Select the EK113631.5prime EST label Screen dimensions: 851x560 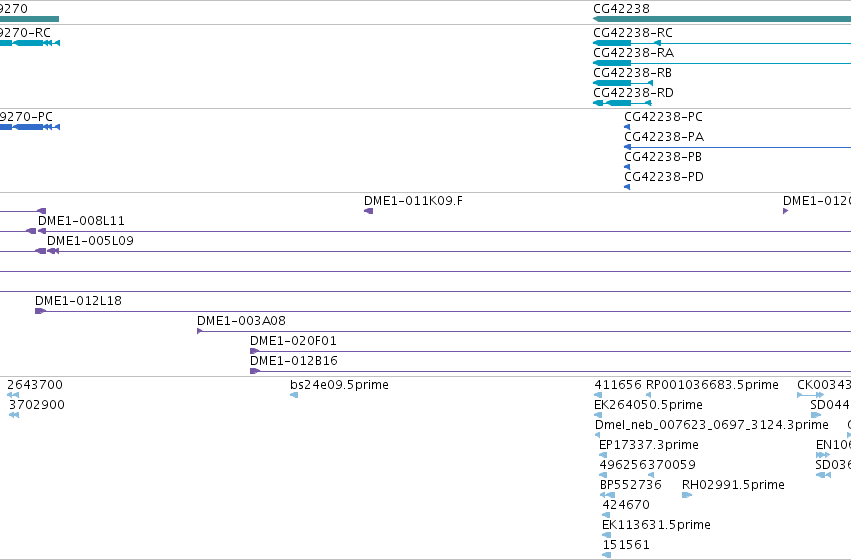click(656, 526)
